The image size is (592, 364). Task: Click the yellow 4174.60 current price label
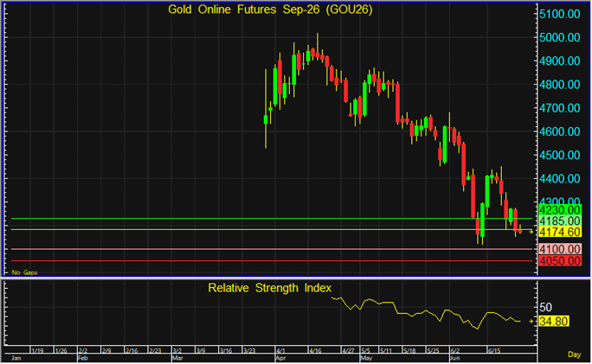560,232
